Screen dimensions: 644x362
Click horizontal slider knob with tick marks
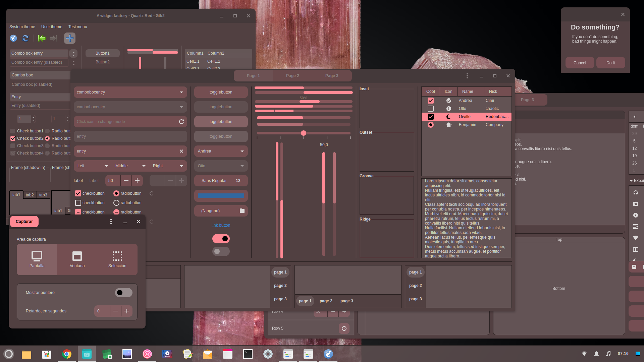click(304, 133)
